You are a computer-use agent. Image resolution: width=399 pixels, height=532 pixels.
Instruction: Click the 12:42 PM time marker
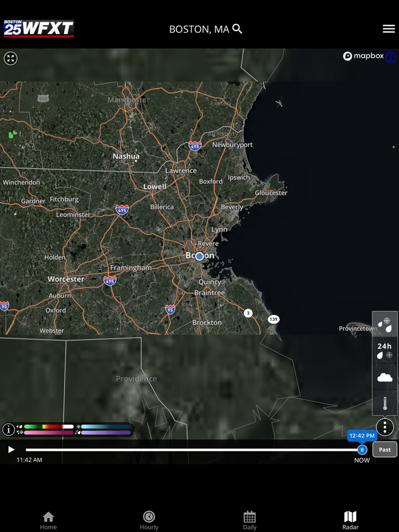[x=362, y=435]
